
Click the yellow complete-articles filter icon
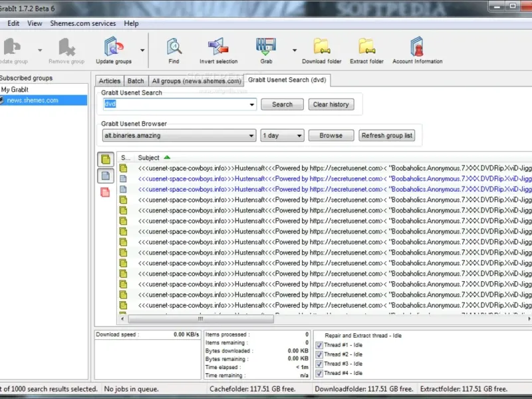pos(106,160)
